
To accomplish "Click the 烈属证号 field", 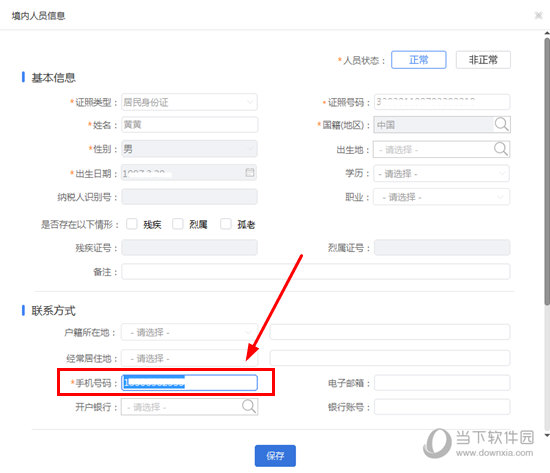I will click(442, 247).
